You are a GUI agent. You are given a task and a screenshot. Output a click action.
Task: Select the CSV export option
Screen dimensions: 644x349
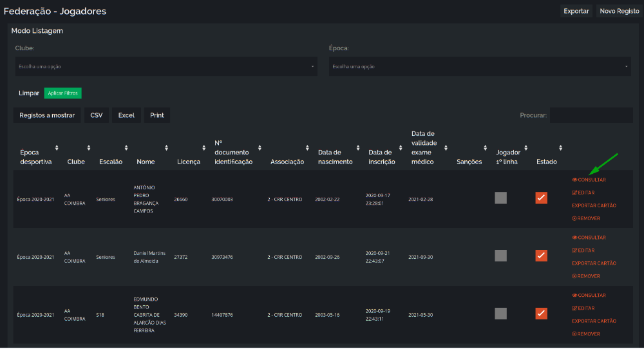point(97,115)
